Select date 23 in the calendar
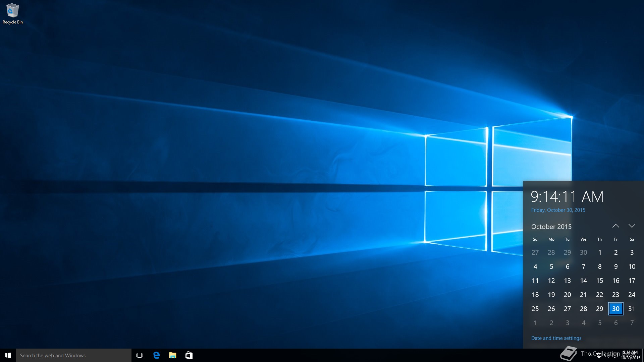The image size is (644, 362). click(616, 295)
